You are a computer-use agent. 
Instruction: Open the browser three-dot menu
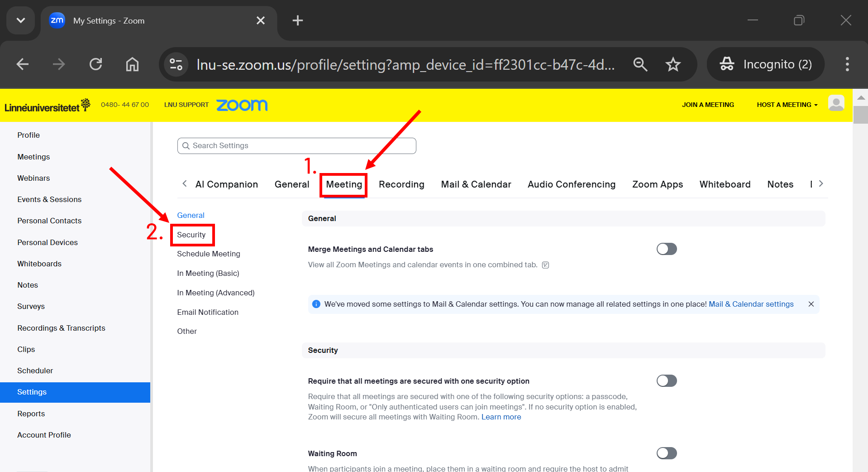[x=847, y=64]
